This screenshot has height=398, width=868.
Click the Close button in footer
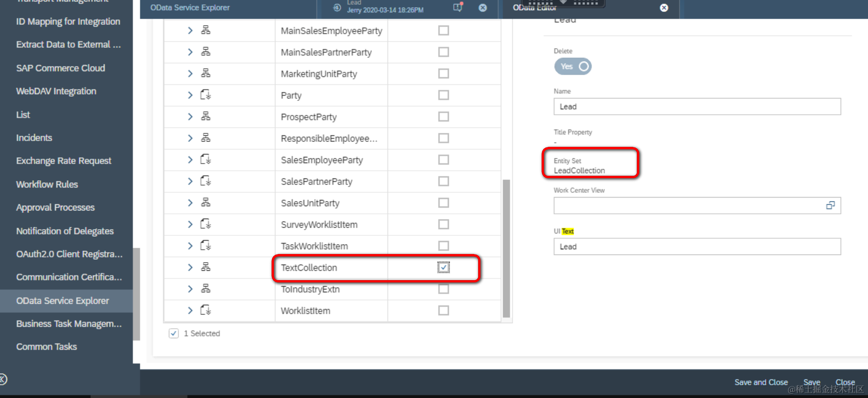[x=845, y=382]
